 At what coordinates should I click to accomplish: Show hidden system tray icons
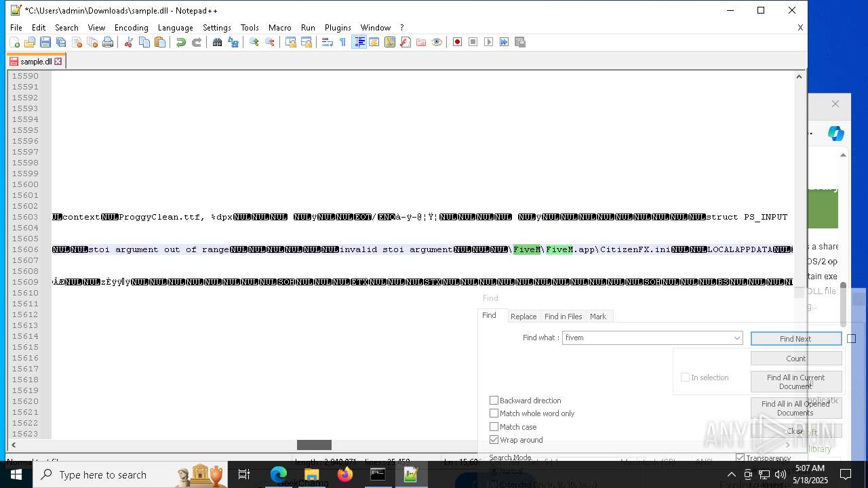point(731,474)
